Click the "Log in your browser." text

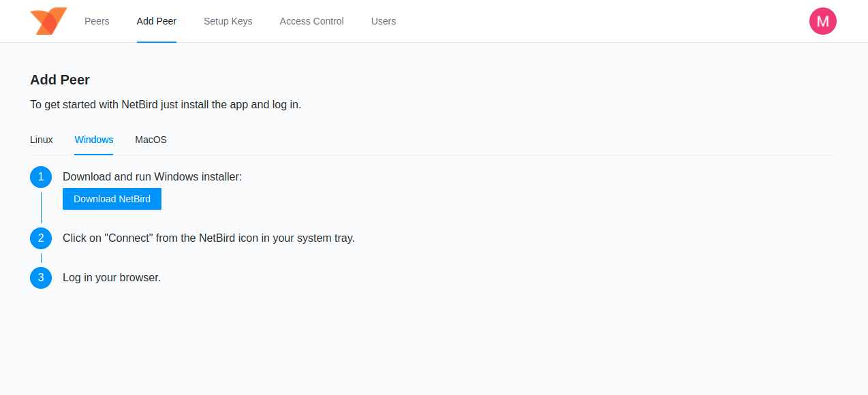point(112,278)
